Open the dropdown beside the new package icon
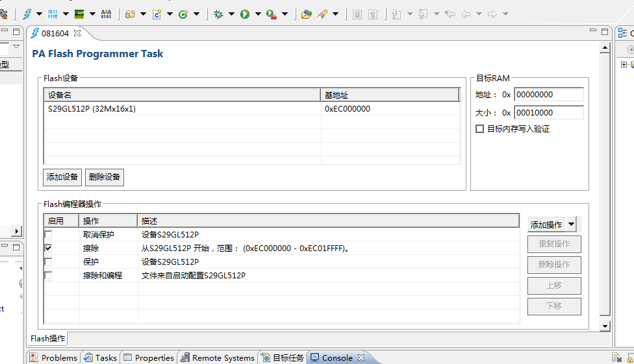Screen dimensions: 634x364 143,14
